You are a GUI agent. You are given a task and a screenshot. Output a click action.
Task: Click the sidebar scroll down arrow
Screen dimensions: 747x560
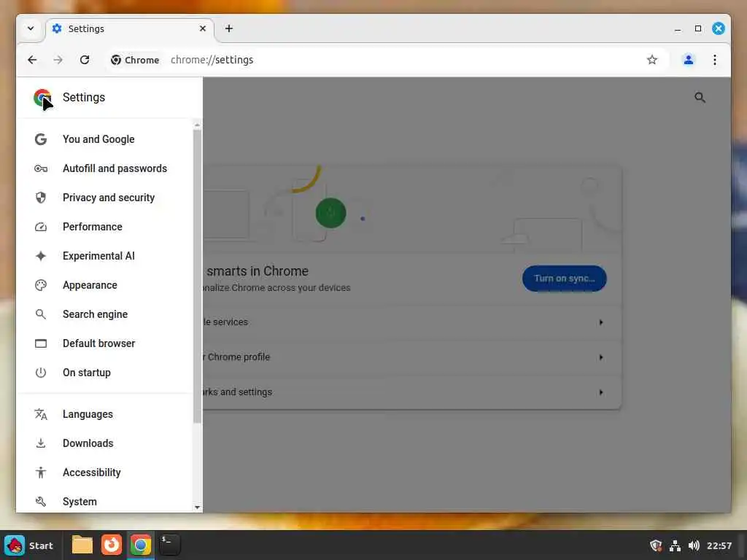point(197,507)
